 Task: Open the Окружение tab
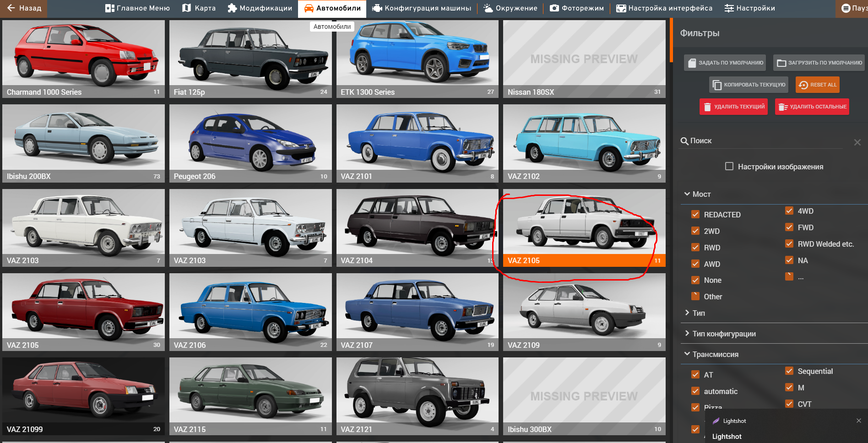[x=510, y=8]
